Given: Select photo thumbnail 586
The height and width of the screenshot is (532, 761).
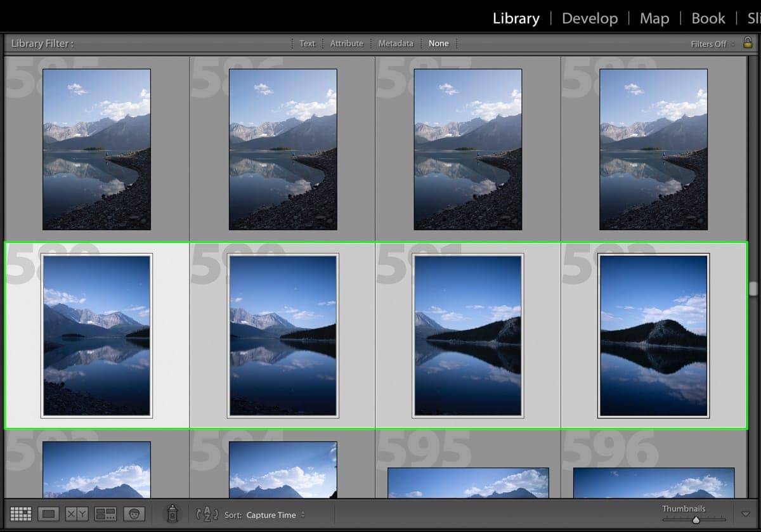Looking at the screenshot, I should pyautogui.click(x=283, y=149).
